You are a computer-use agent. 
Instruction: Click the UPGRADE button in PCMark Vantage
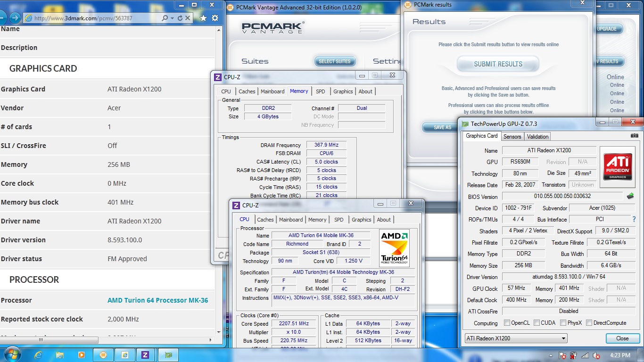coord(608,29)
